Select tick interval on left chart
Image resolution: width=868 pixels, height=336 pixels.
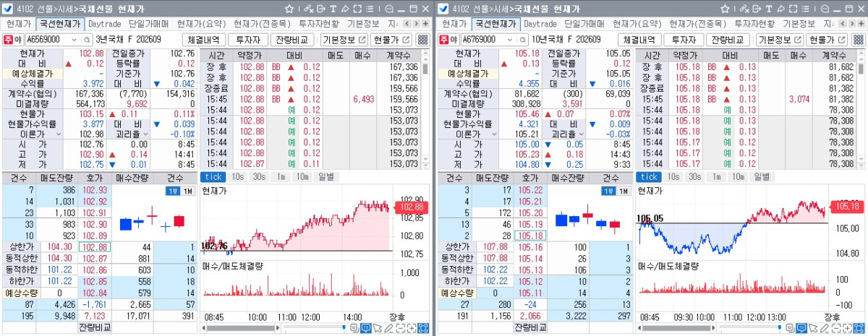(212, 177)
